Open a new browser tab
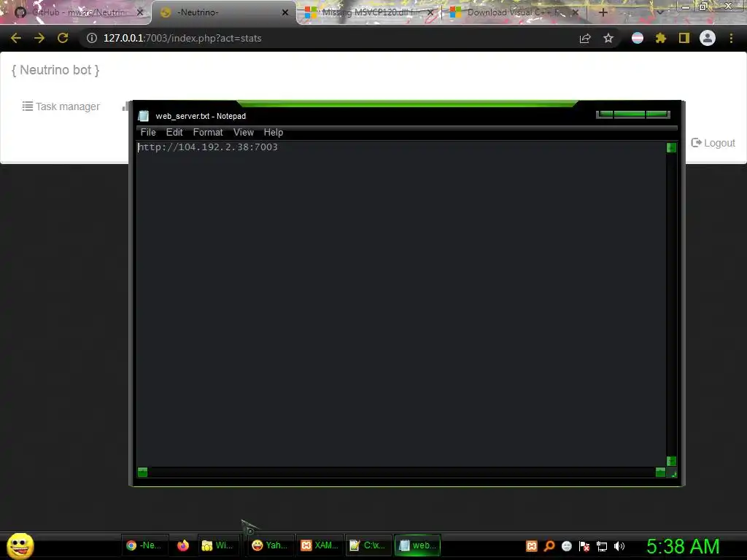 (603, 12)
